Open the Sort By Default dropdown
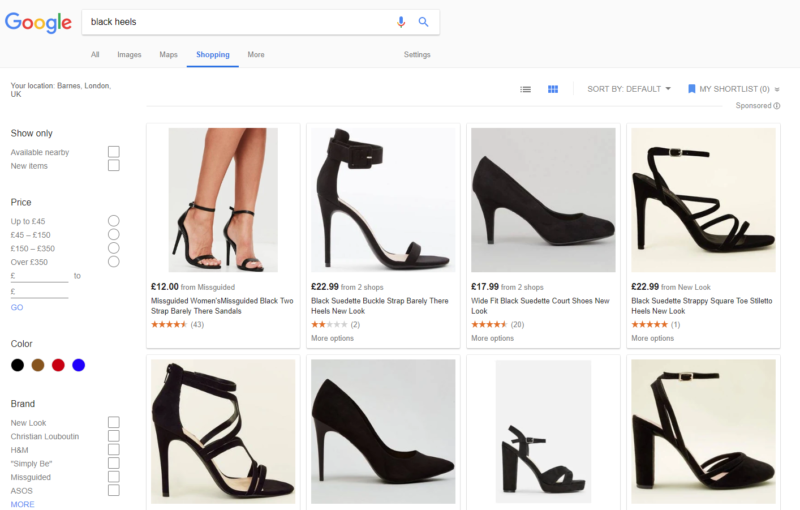The height and width of the screenshot is (510, 800). (628, 89)
